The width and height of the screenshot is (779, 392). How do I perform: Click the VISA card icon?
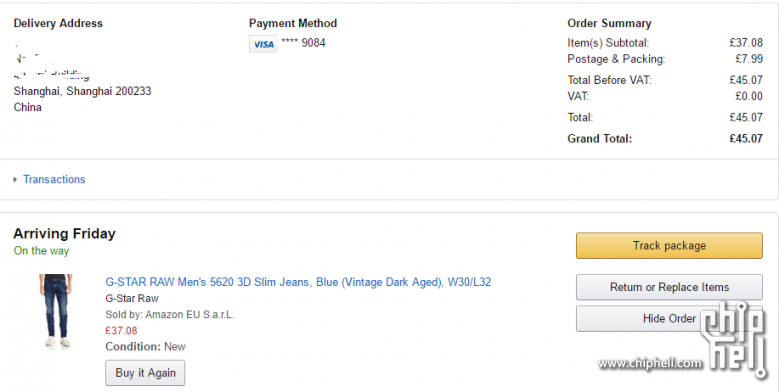263,44
